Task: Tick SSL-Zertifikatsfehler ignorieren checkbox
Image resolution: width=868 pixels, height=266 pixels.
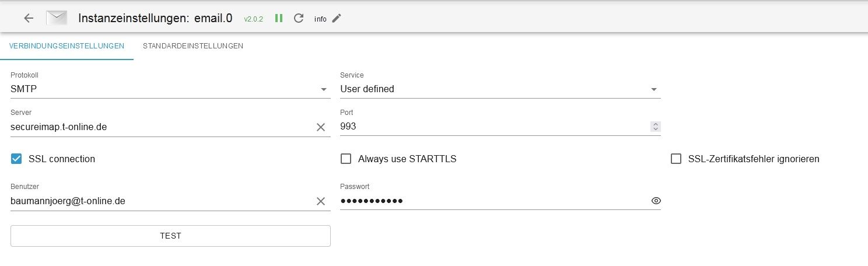Action: click(676, 159)
